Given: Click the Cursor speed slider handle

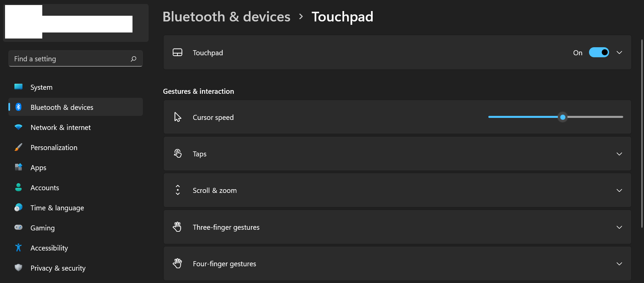Looking at the screenshot, I should coord(563,117).
